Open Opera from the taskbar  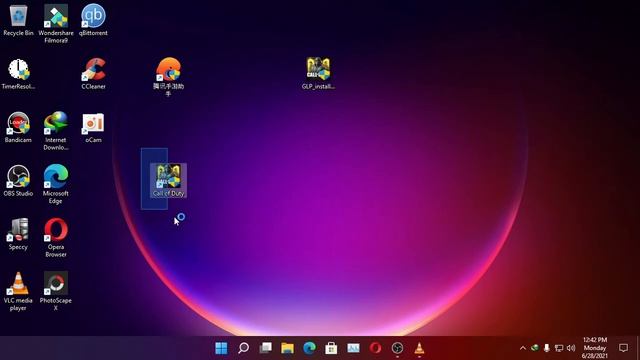[x=376, y=348]
